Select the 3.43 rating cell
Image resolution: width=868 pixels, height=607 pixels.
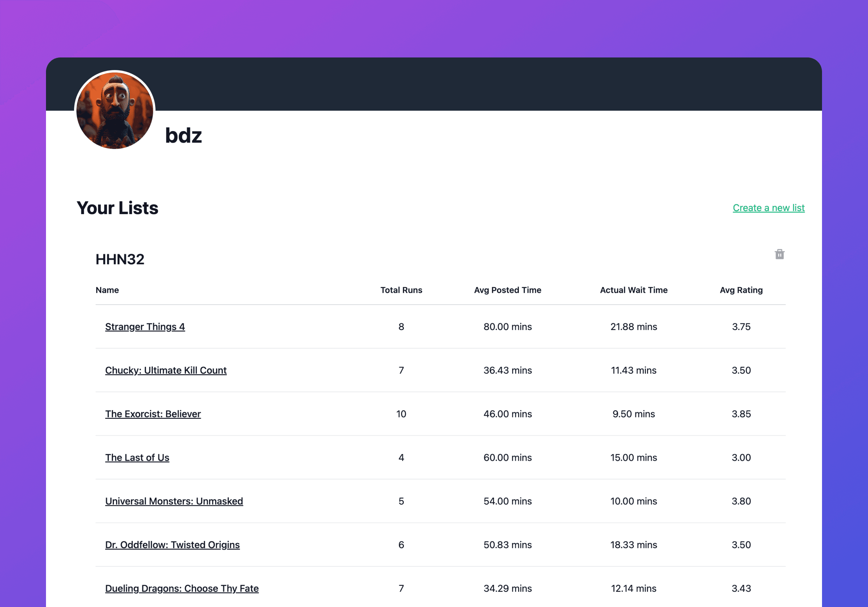point(741,588)
